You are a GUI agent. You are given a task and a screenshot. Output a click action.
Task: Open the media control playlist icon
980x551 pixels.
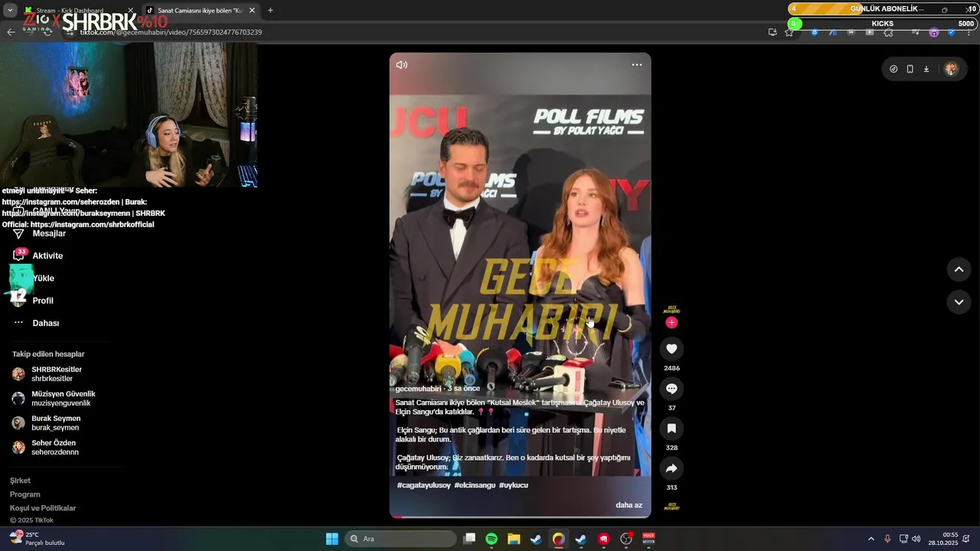tap(915, 32)
